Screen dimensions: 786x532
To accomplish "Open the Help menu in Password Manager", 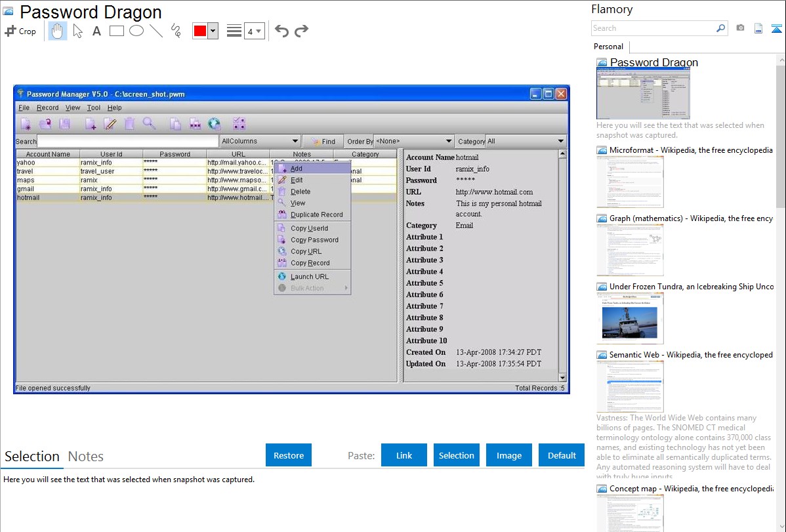I will click(114, 108).
